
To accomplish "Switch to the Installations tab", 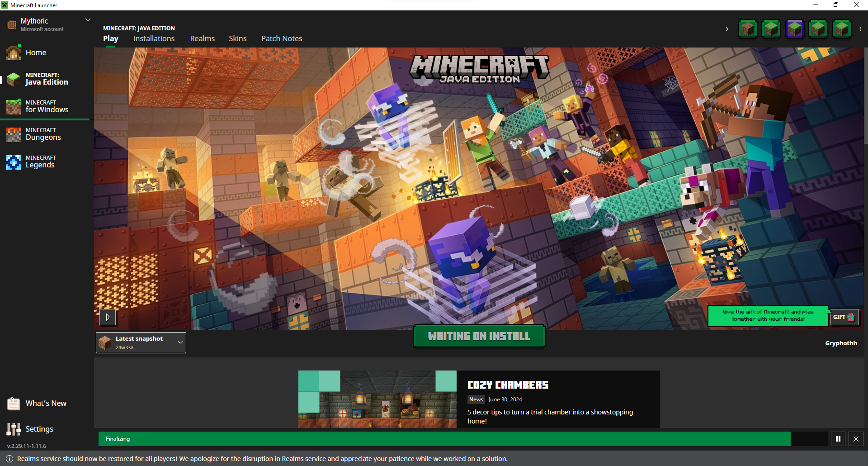I will [154, 38].
